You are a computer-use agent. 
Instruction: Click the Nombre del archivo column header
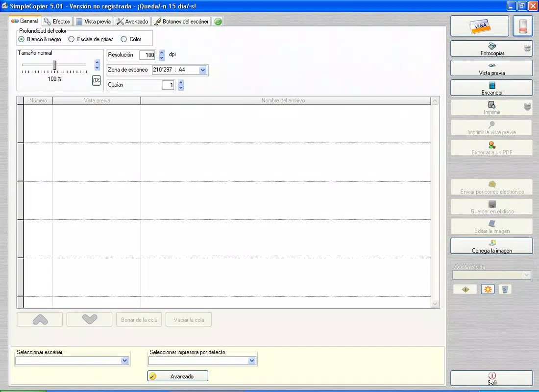tap(285, 100)
